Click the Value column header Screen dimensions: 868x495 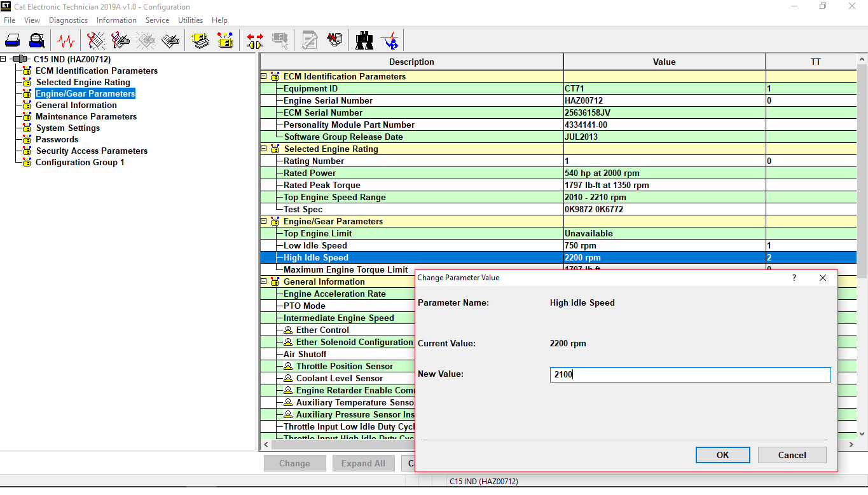pyautogui.click(x=664, y=62)
